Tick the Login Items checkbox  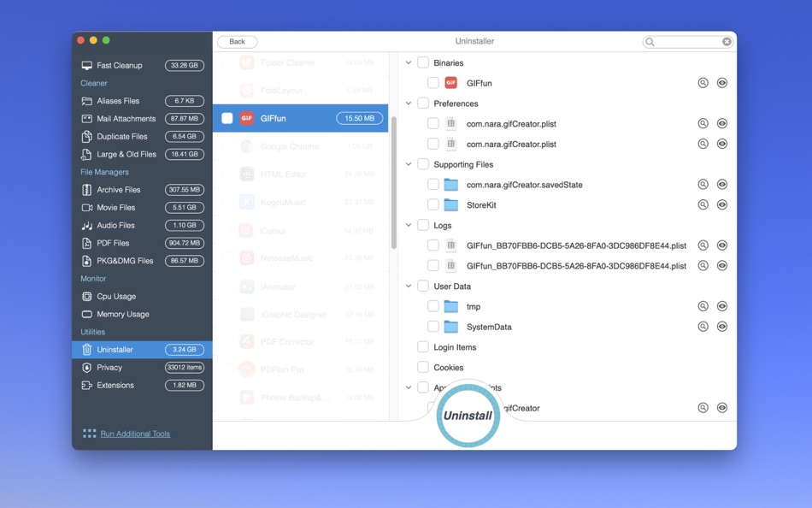[x=423, y=346]
